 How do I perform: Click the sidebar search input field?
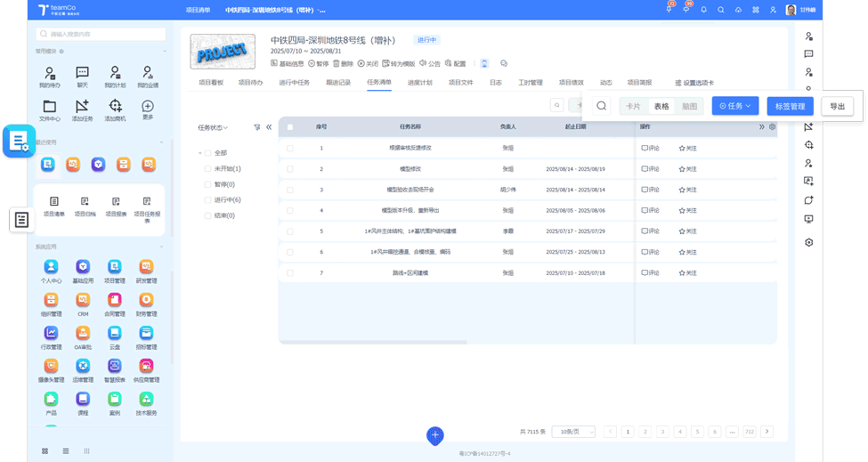(101, 34)
